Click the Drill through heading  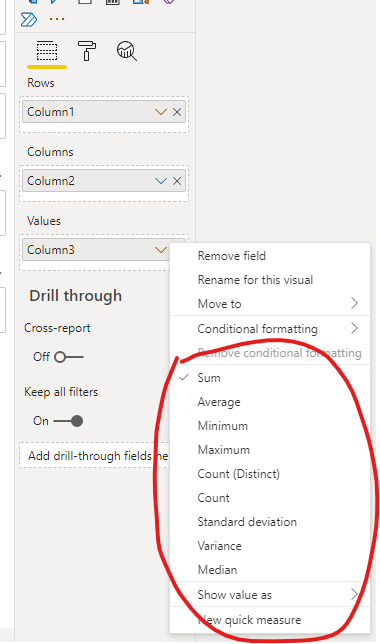tap(76, 296)
